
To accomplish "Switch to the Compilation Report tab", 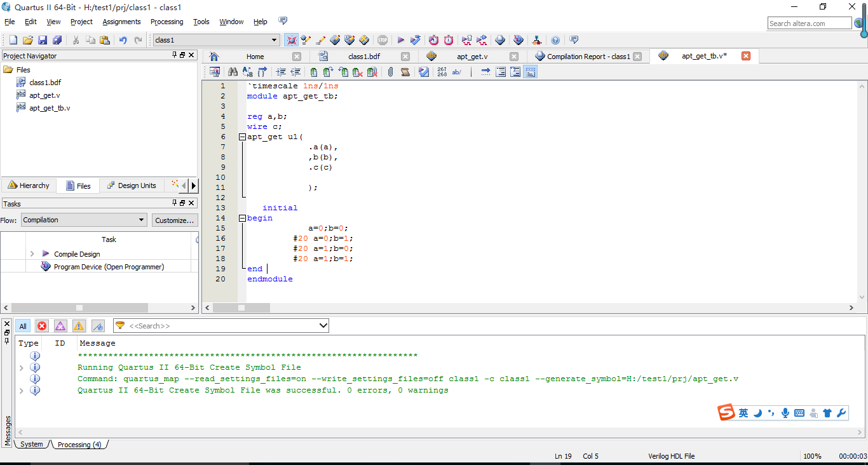I will pos(588,56).
